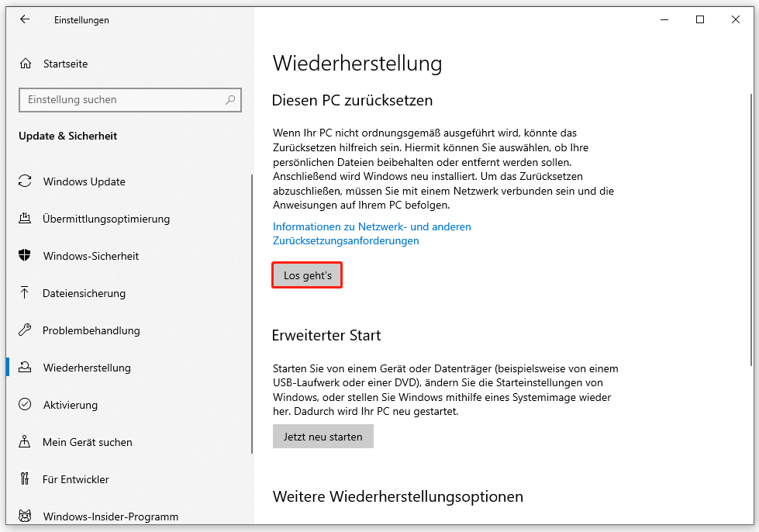759x532 pixels.
Task: Select the Windows-Insider-Programm icon
Action: pos(26,516)
